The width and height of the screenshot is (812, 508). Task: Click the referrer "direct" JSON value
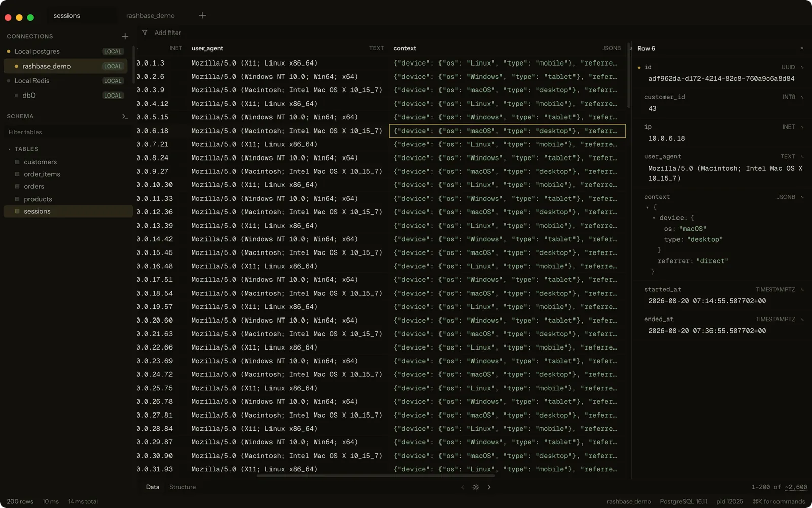[x=712, y=261]
